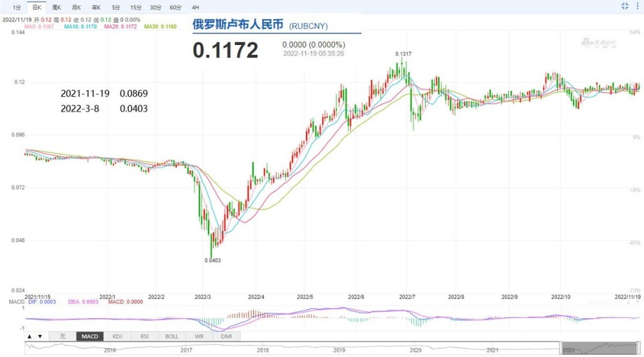
Task: Click the up arrow beside indicator tabs
Action: (30, 336)
